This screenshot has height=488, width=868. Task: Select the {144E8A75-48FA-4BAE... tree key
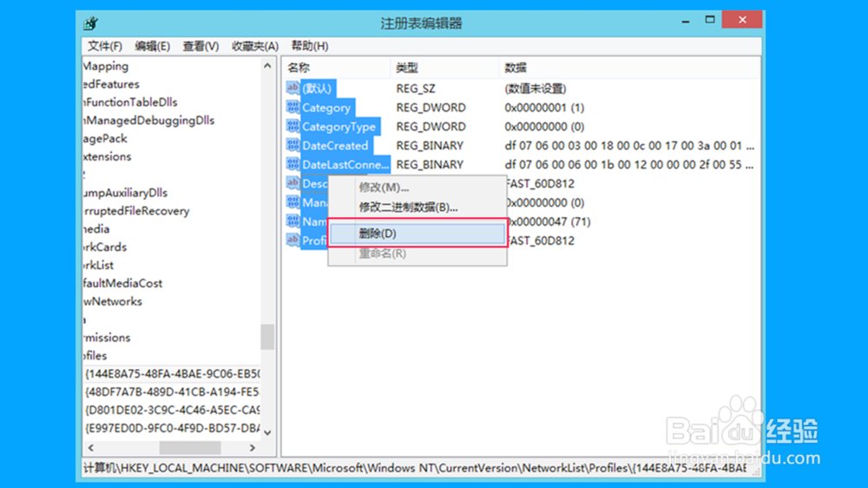(x=172, y=374)
